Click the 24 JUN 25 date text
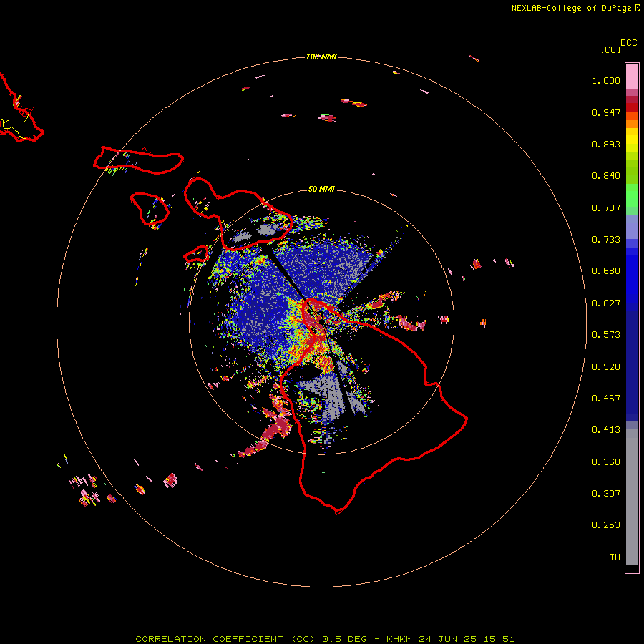Screen dimensions: 644x644 point(448,639)
